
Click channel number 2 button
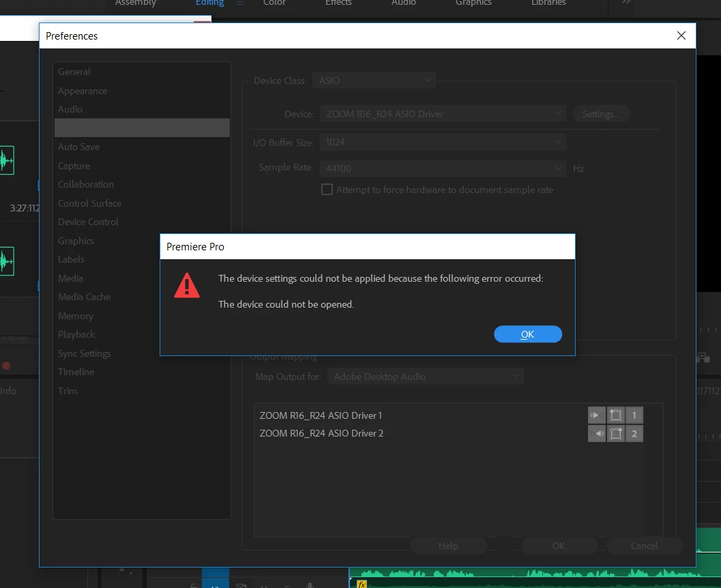point(634,434)
